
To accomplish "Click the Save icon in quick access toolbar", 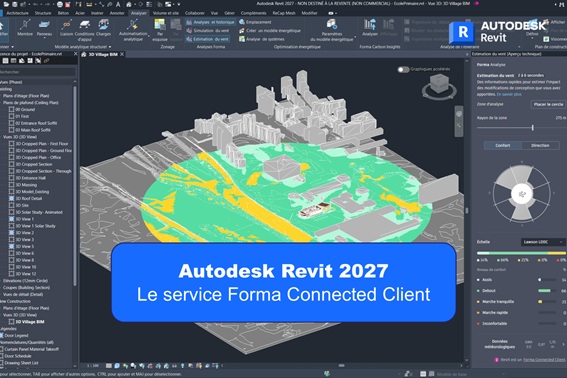I will pyautogui.click(x=15, y=4).
